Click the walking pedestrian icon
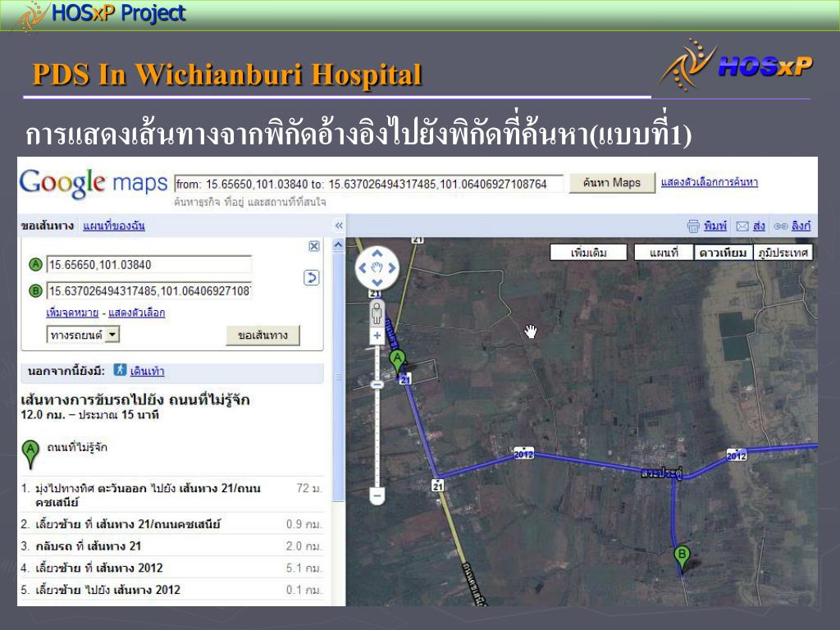840x630 pixels. [x=120, y=370]
